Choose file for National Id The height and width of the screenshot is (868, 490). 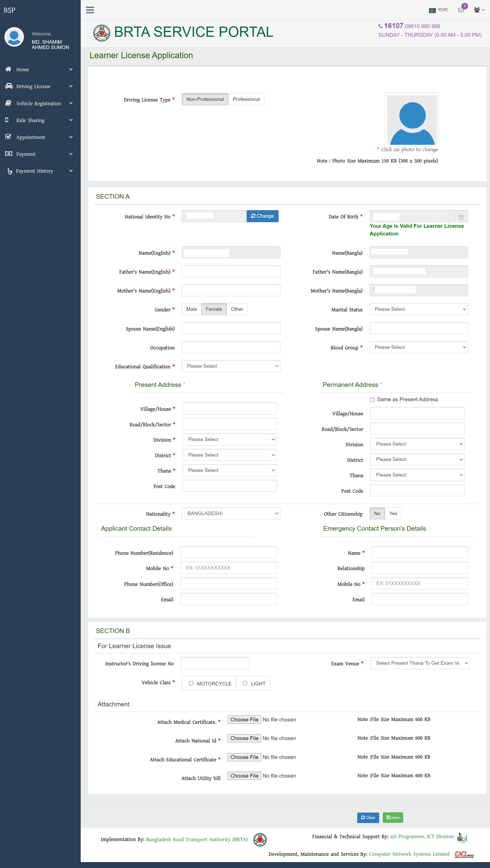point(244,738)
